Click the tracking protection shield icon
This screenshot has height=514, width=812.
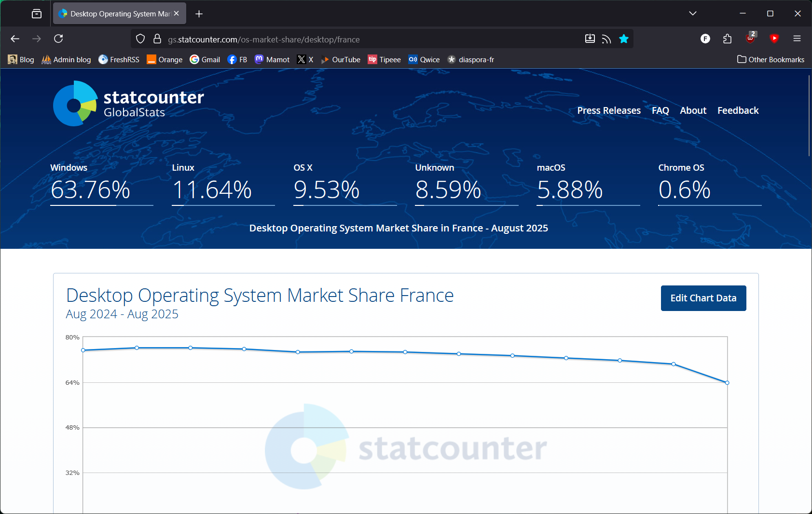[x=140, y=39]
